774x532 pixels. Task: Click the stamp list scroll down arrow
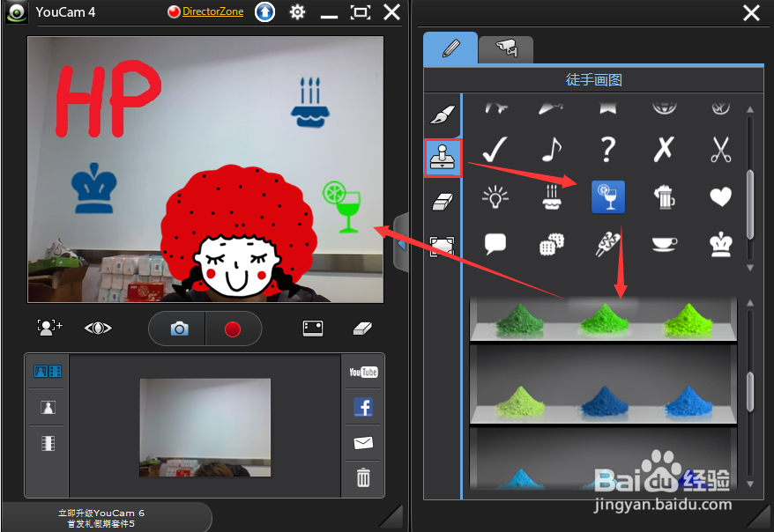[x=750, y=268]
